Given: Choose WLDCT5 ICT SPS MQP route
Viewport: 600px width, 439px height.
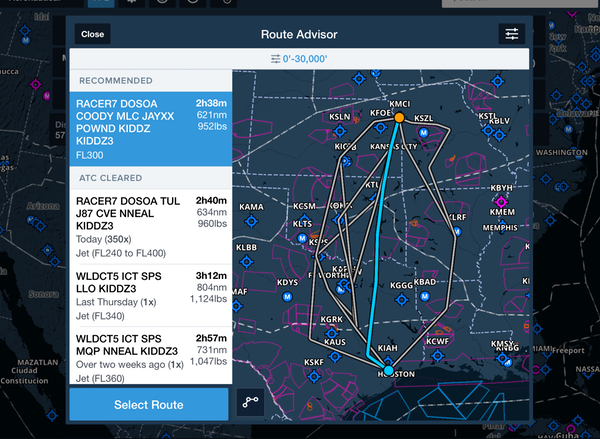Looking at the screenshot, I should click(x=150, y=355).
